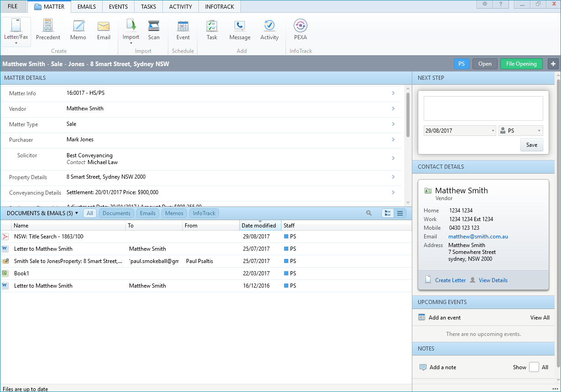This screenshot has height=392, width=561.
Task: Filter list to Emails only
Action: tap(147, 213)
